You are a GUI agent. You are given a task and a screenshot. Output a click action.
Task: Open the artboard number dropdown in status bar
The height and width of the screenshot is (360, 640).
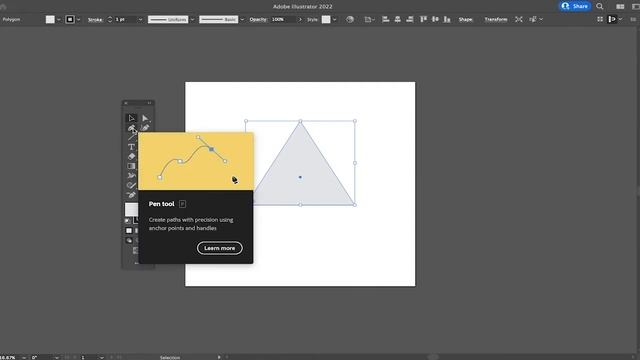(x=101, y=358)
